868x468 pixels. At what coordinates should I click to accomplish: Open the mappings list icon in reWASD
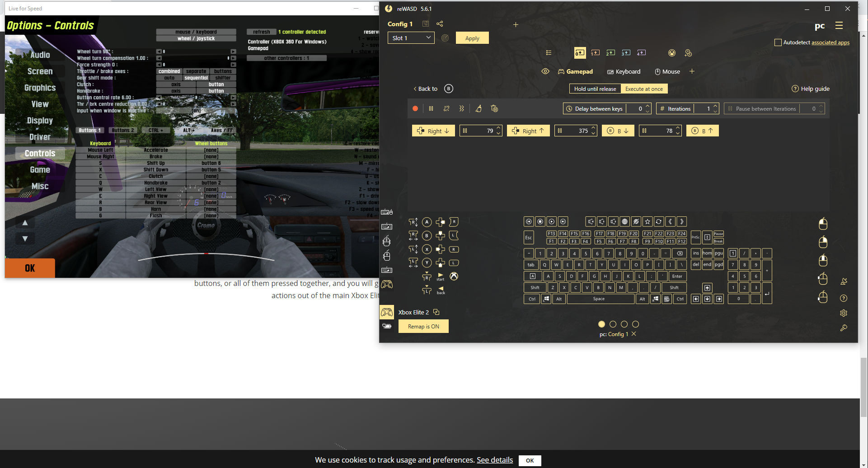(x=549, y=53)
